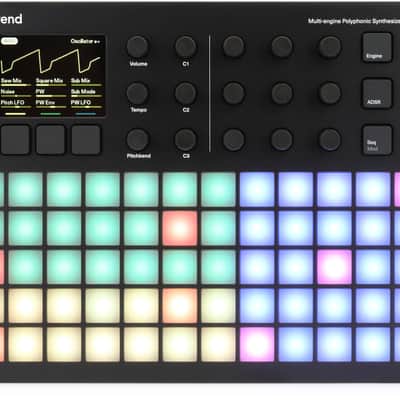Click the top-middle knob of the nine-knob grid
400x400 pixels.
282,47
